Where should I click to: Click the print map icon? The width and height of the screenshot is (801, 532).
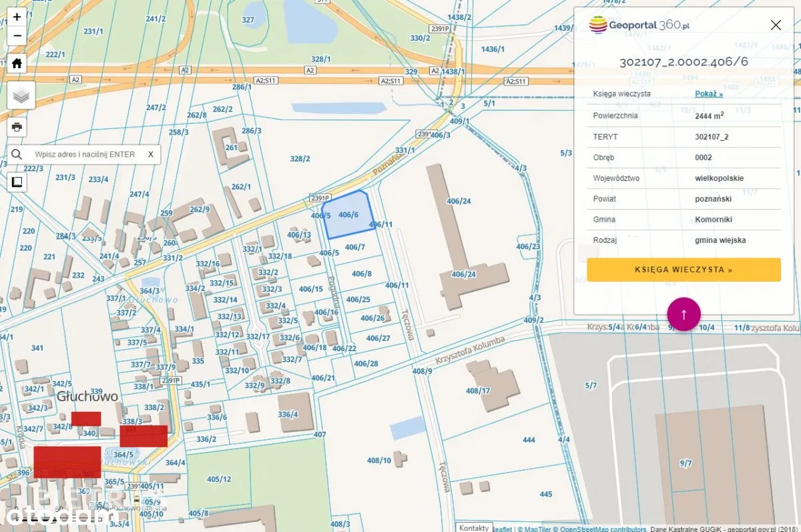pyautogui.click(x=17, y=127)
